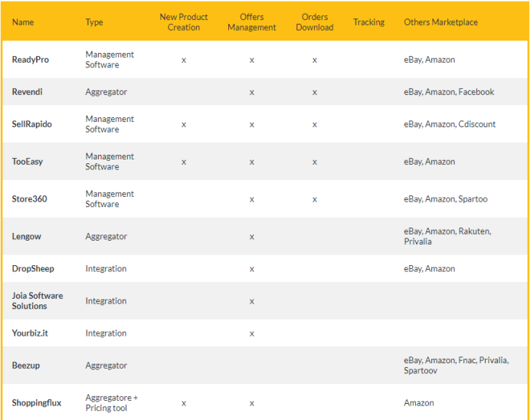Screen dimensions: 530x420
Task: Click SellRapido's New Product Creation x mark
Action: pyautogui.click(x=184, y=125)
